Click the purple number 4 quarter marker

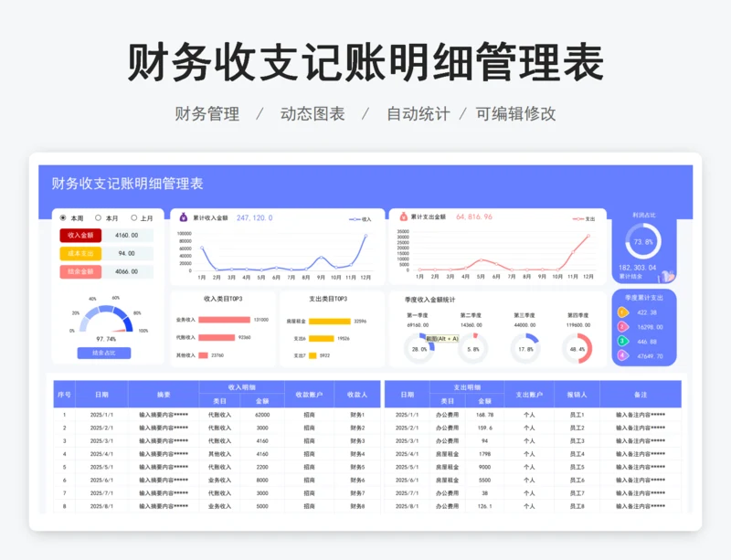[623, 355]
